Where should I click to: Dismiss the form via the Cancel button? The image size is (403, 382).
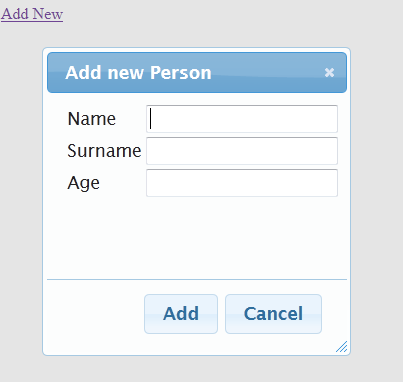273,314
